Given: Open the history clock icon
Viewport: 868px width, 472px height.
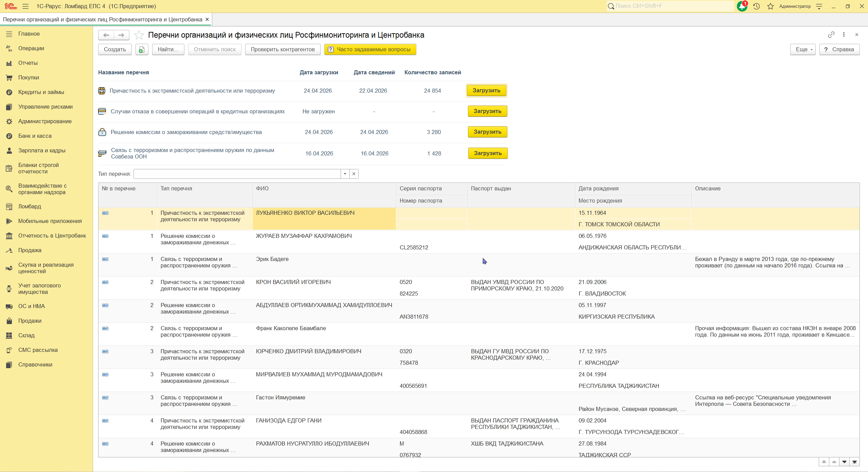Looking at the screenshot, I should (756, 6).
